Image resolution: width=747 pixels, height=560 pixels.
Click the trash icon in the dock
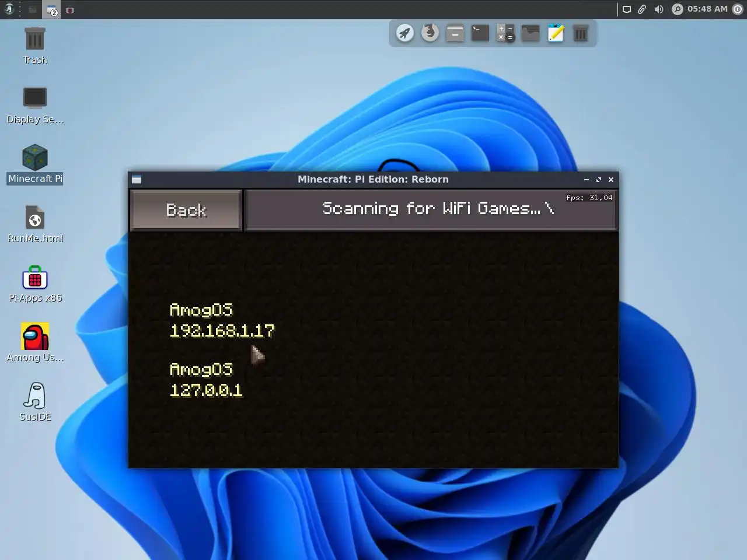click(x=581, y=33)
